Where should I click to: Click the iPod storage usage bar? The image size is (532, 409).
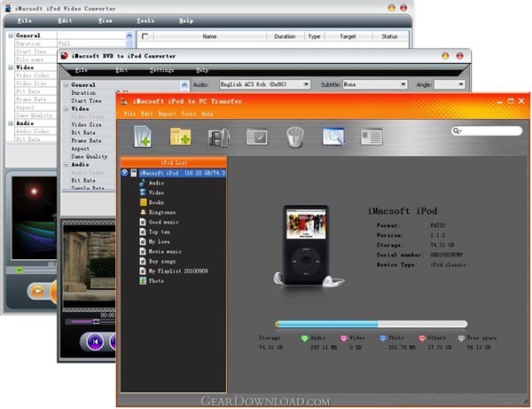372,324
